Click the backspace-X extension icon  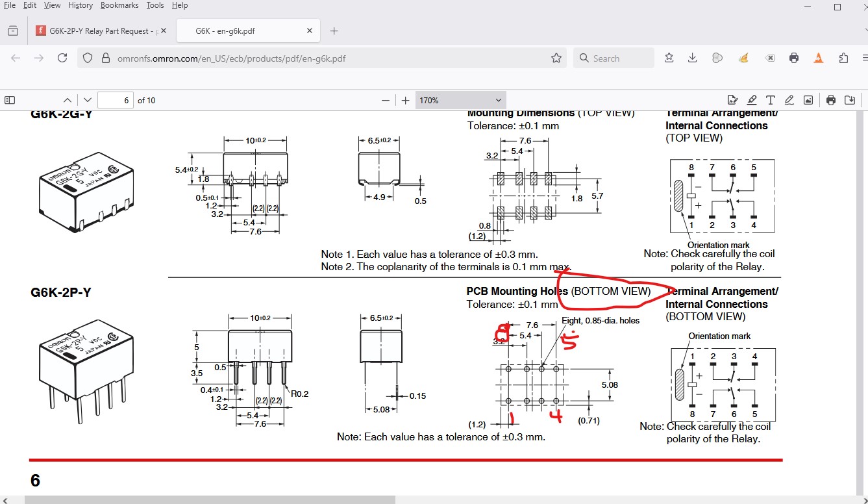pos(769,58)
